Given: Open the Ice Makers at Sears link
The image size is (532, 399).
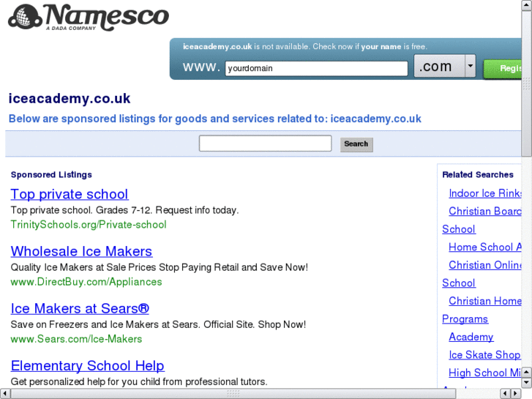Looking at the screenshot, I should click(x=80, y=308).
